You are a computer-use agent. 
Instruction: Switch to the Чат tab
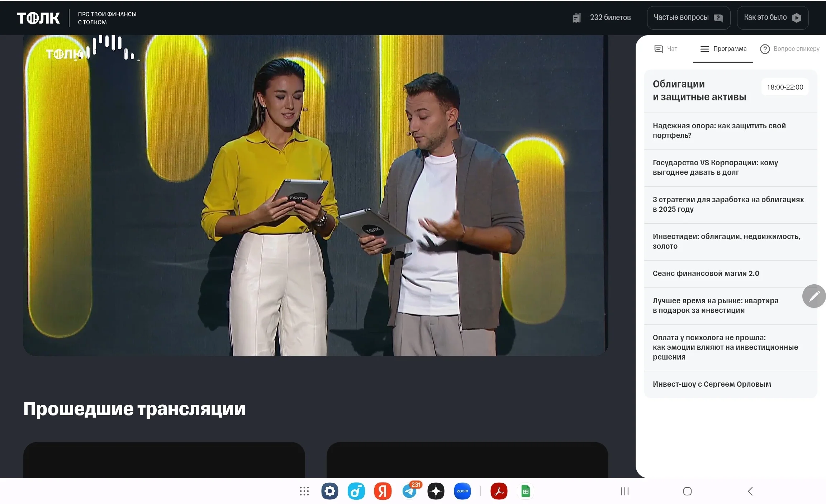[666, 49]
